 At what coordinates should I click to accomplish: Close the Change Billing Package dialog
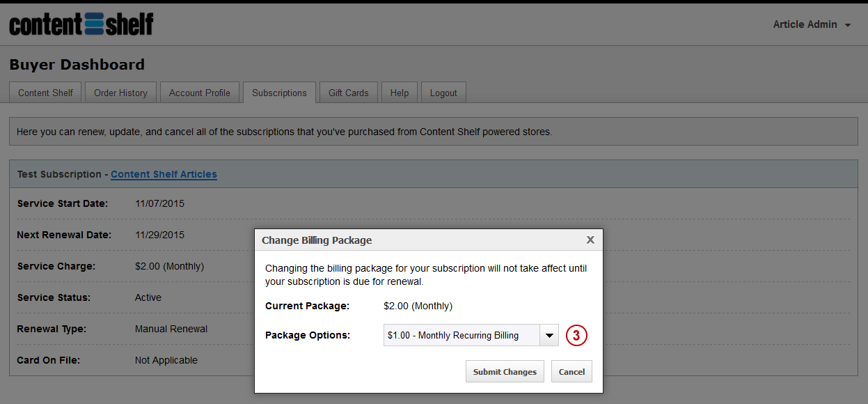[590, 240]
